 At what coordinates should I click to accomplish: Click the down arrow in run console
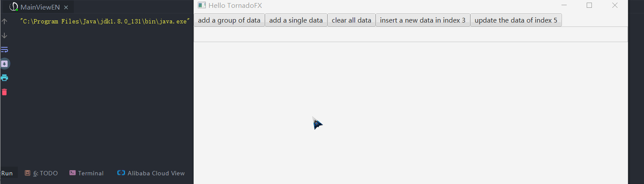4,35
